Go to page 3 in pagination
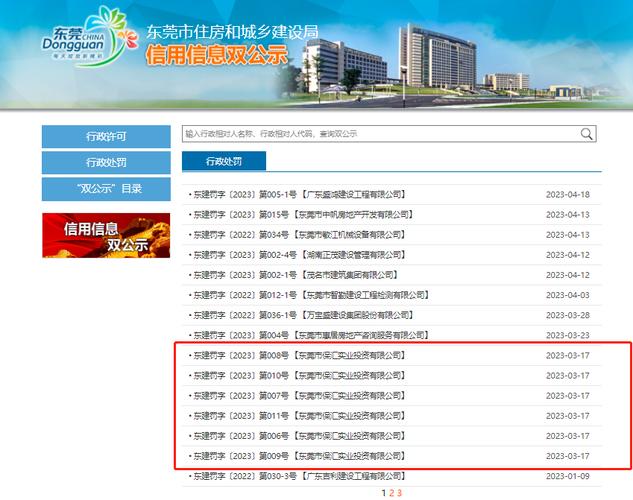 point(399,493)
